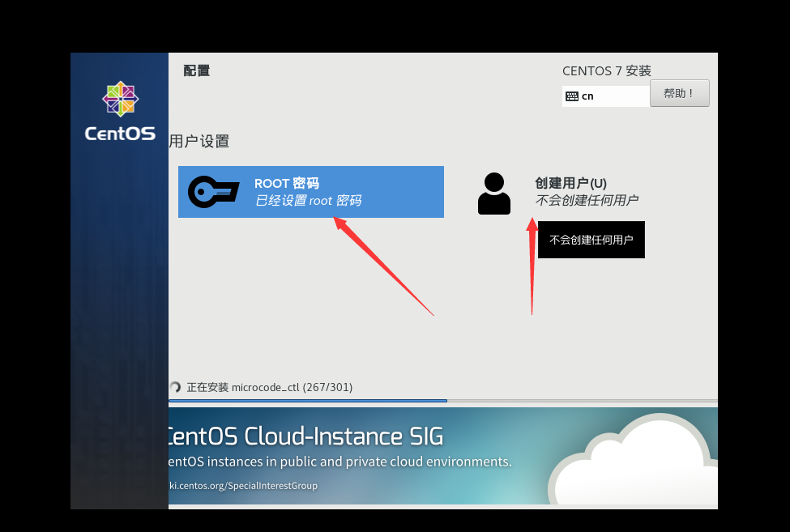Viewport: 790px width, 532px height.
Task: Click the user silhouette icon
Action: click(x=493, y=194)
